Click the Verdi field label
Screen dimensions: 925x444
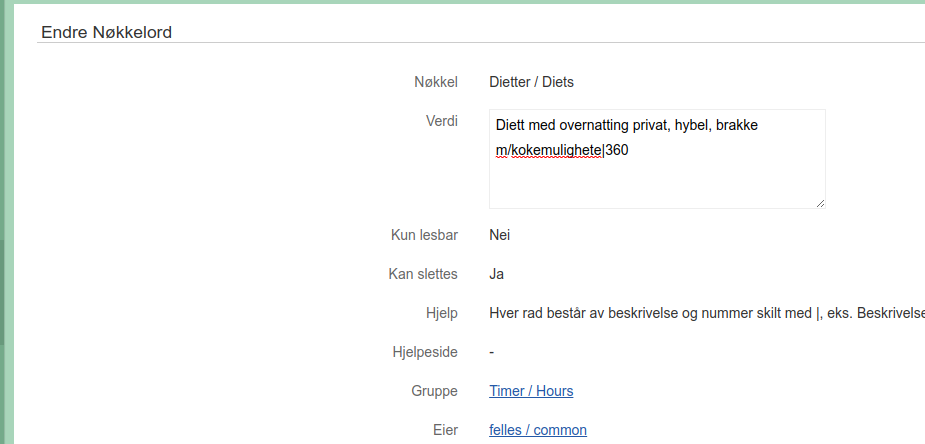coord(442,121)
